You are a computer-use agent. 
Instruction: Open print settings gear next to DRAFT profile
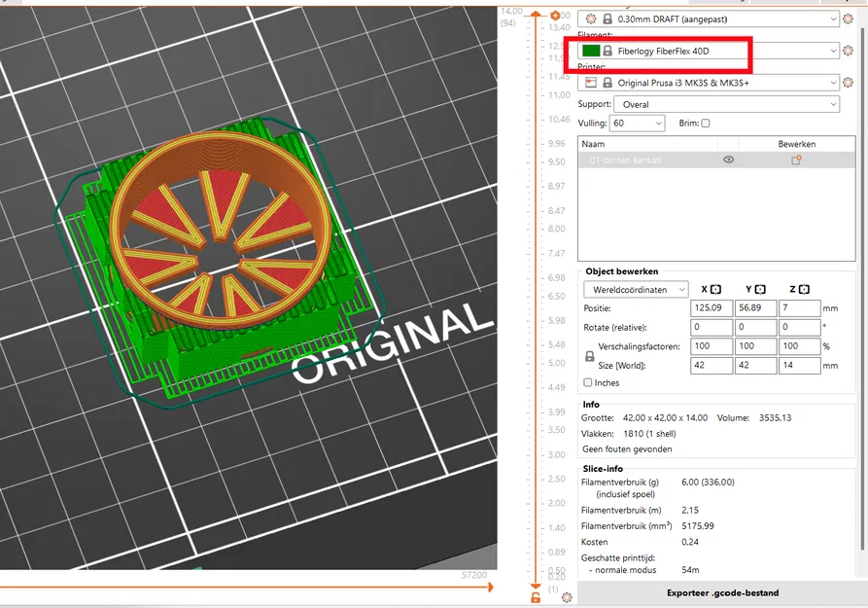(x=848, y=18)
